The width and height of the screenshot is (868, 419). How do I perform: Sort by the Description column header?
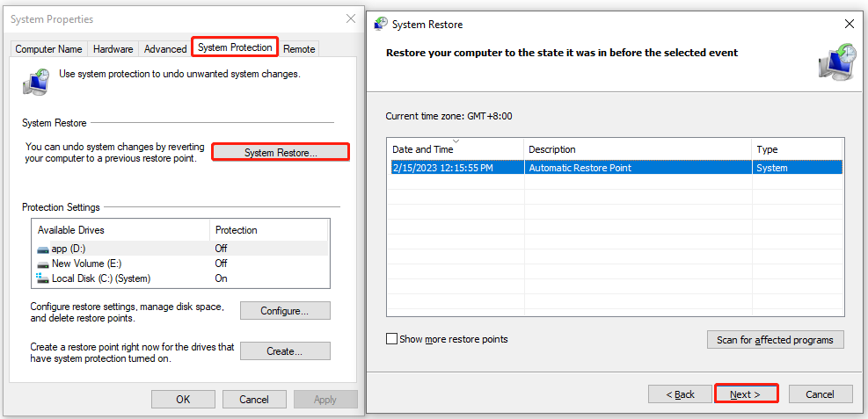click(x=638, y=149)
